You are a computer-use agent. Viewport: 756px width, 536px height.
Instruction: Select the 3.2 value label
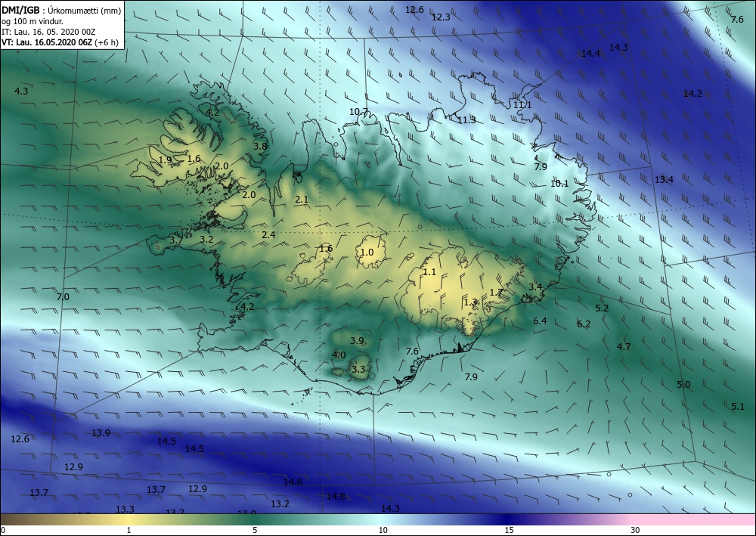pyautogui.click(x=206, y=239)
